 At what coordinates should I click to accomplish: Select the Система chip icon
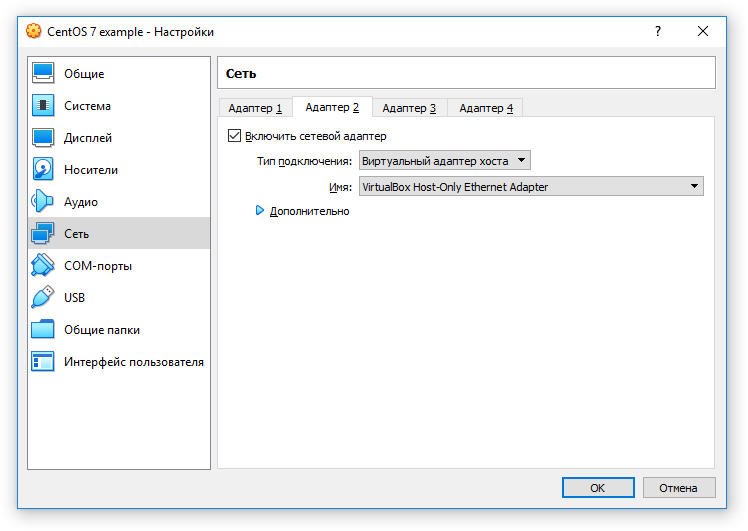[43, 105]
